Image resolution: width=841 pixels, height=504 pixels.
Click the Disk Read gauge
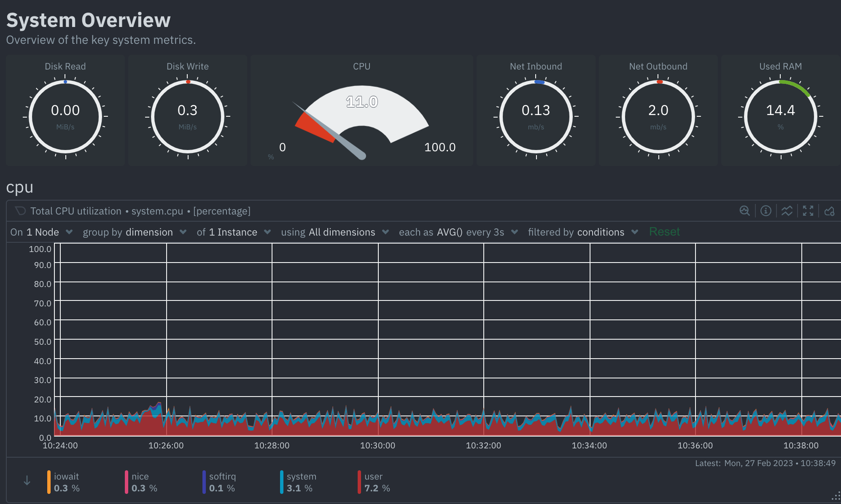click(x=65, y=110)
